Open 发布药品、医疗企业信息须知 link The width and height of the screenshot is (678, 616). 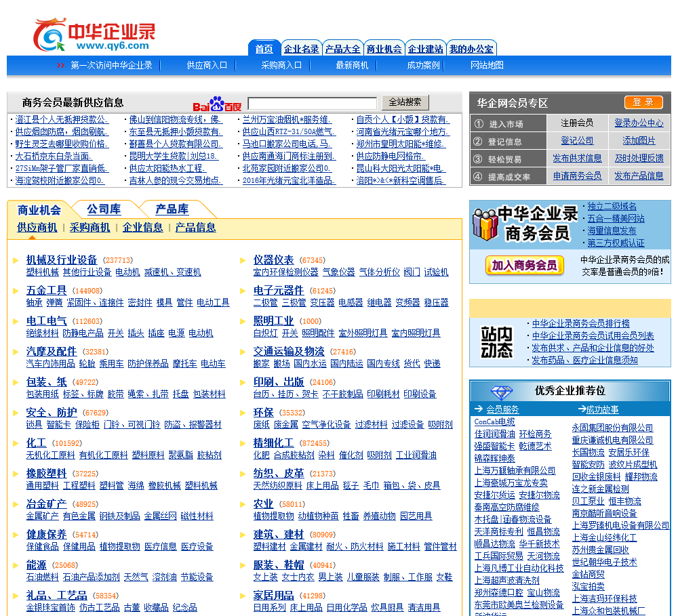pyautogui.click(x=585, y=360)
